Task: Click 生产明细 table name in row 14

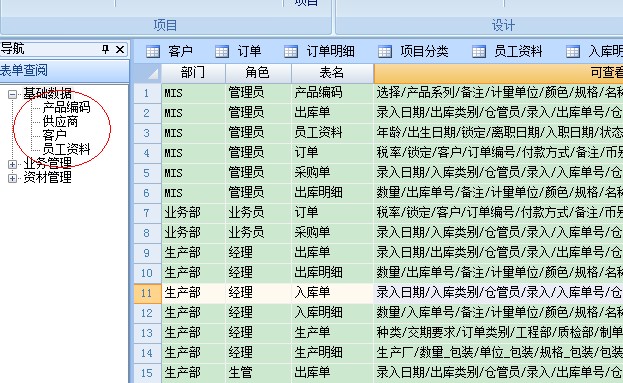Action: tap(332, 353)
